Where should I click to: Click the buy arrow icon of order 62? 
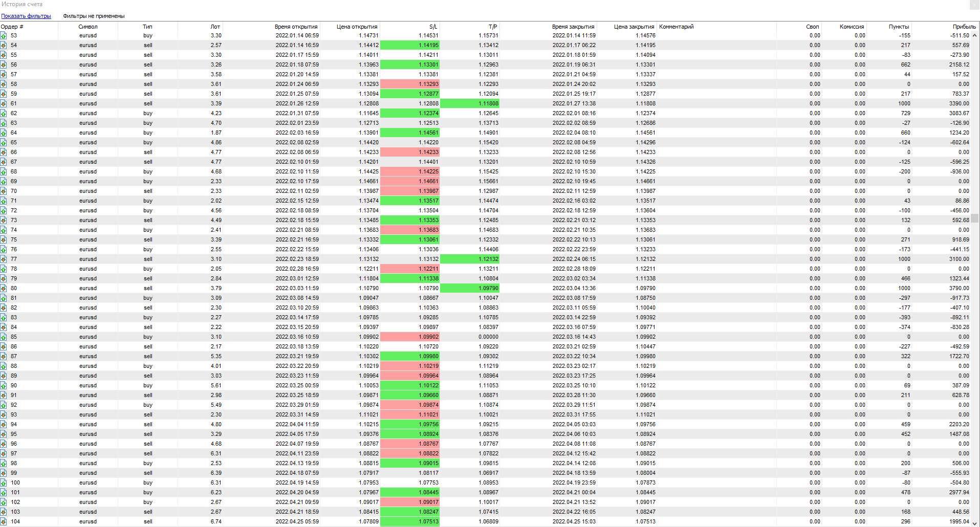pyautogui.click(x=4, y=114)
